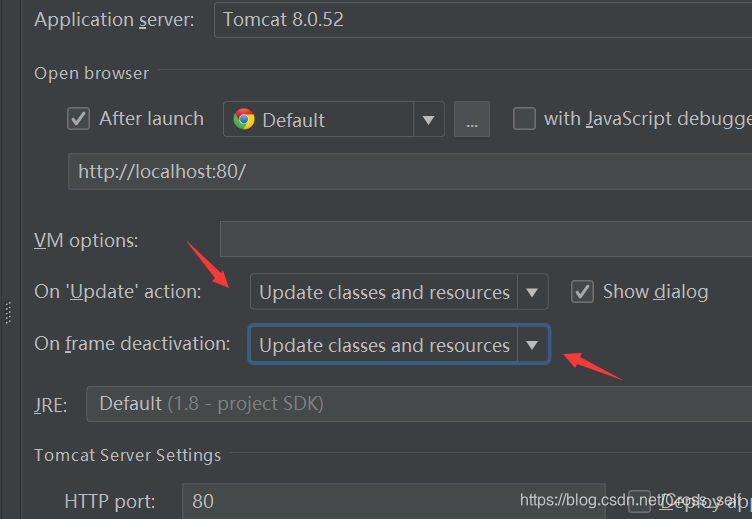The height and width of the screenshot is (519, 752).
Task: Click the 'On frame deactivation:' label
Action: pyautogui.click(x=132, y=343)
